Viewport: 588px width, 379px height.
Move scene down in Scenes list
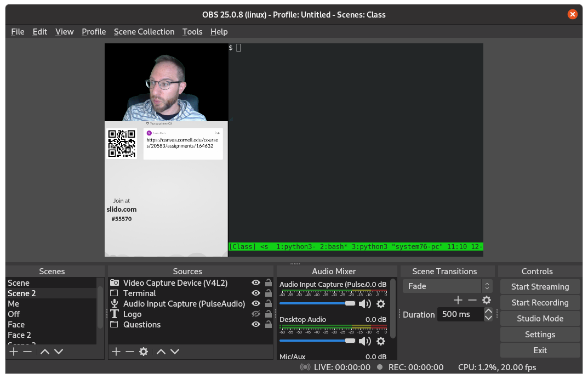[x=59, y=352]
